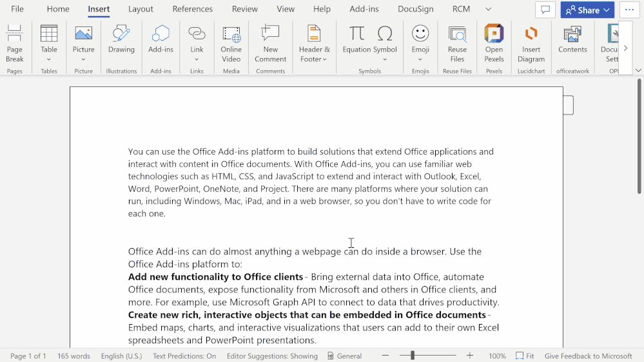Click the General sensitivity label icon
The height and width of the screenshot is (362, 644).
click(331, 356)
